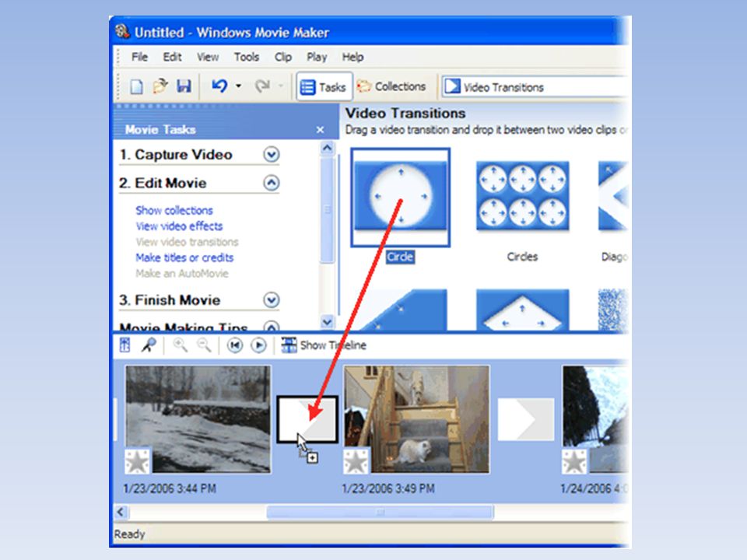Click the Set Audio Levels icon
The width and height of the screenshot is (747, 560).
point(124,345)
